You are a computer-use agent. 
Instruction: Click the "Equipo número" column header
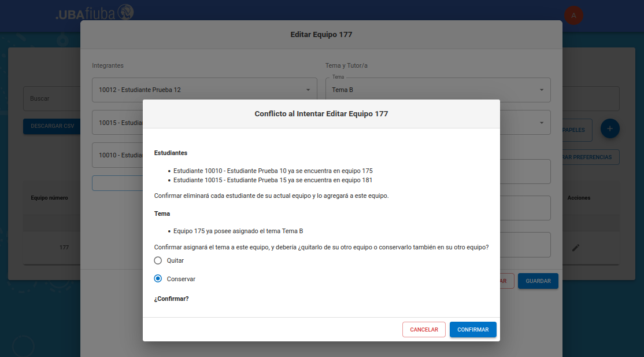50,198
